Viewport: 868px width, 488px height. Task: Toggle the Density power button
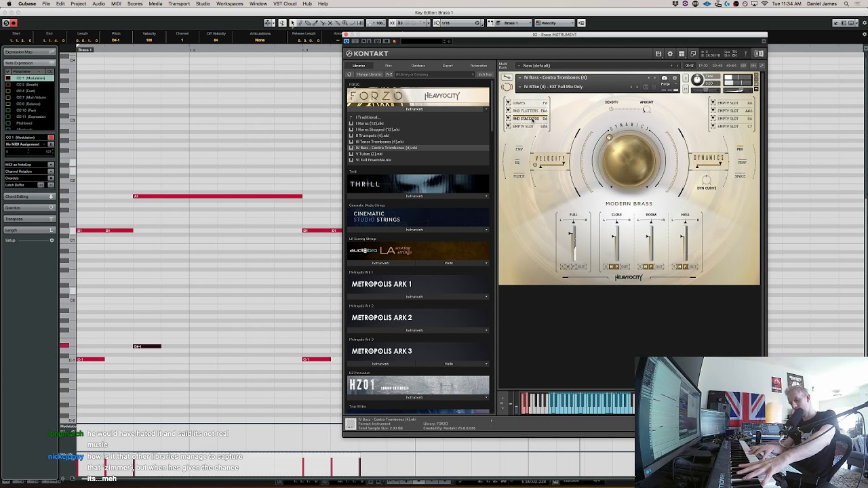(611, 109)
